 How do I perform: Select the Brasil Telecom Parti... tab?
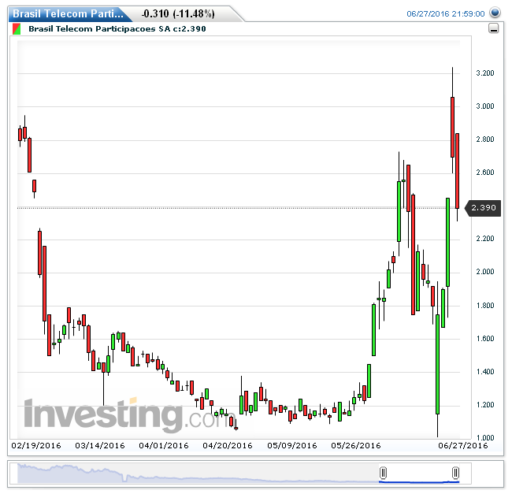pos(69,14)
